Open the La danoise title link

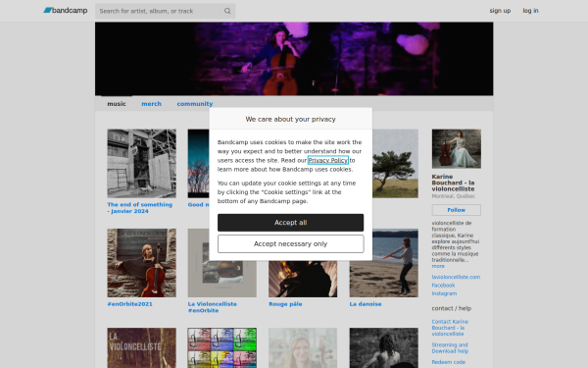[x=366, y=304]
